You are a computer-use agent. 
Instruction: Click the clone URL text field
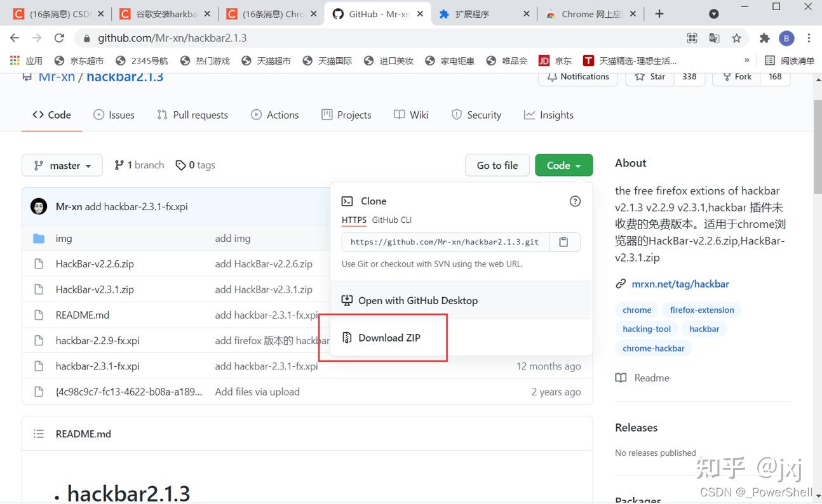point(445,242)
